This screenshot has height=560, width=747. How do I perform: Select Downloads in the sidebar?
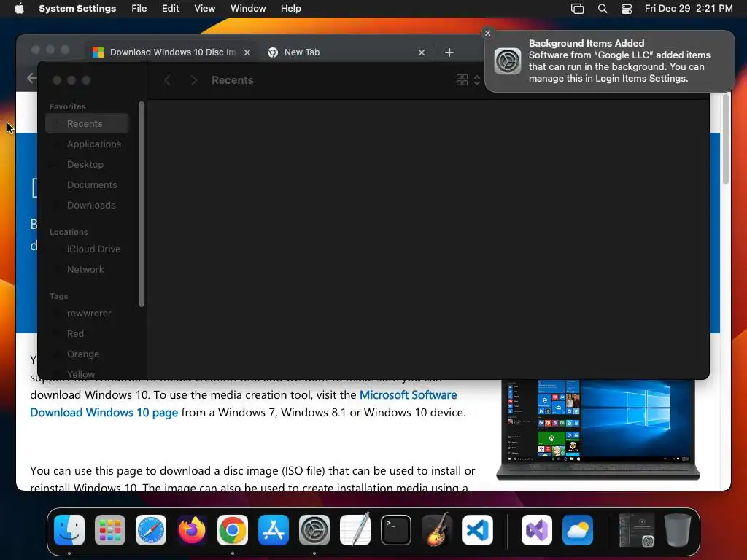tap(88, 205)
